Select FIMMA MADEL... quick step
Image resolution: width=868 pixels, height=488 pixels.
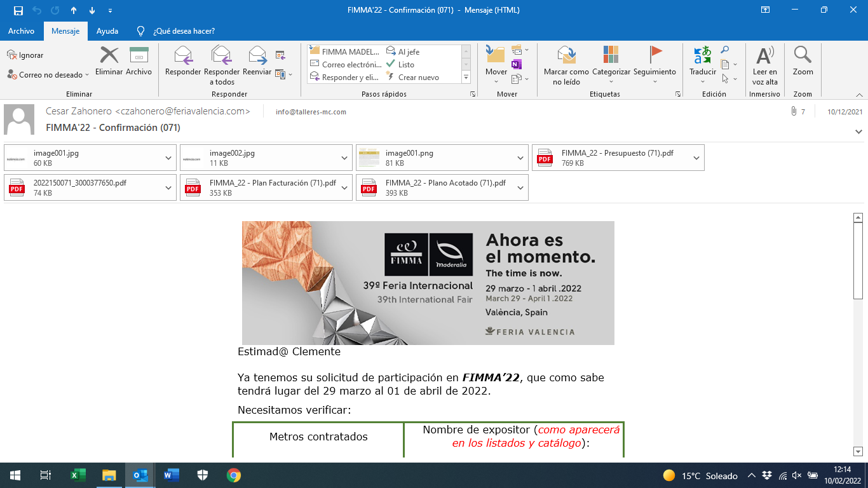tap(346, 52)
